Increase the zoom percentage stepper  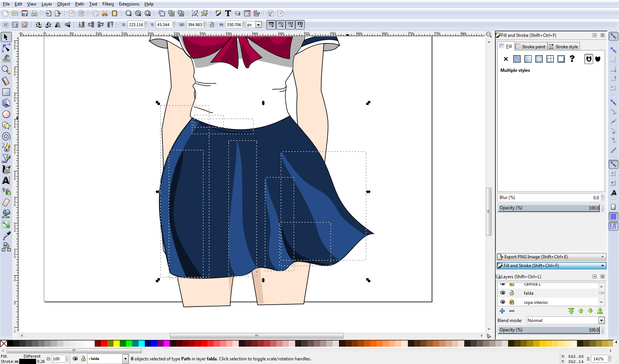coord(609,357)
